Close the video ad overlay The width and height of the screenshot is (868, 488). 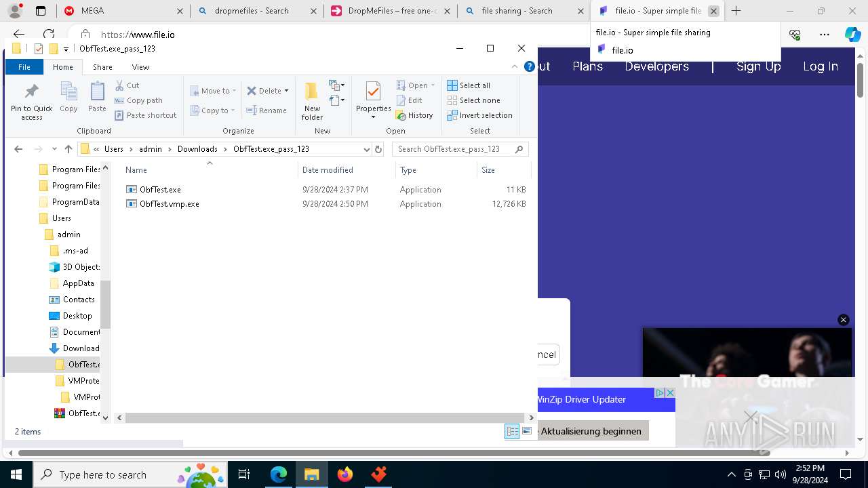(844, 320)
